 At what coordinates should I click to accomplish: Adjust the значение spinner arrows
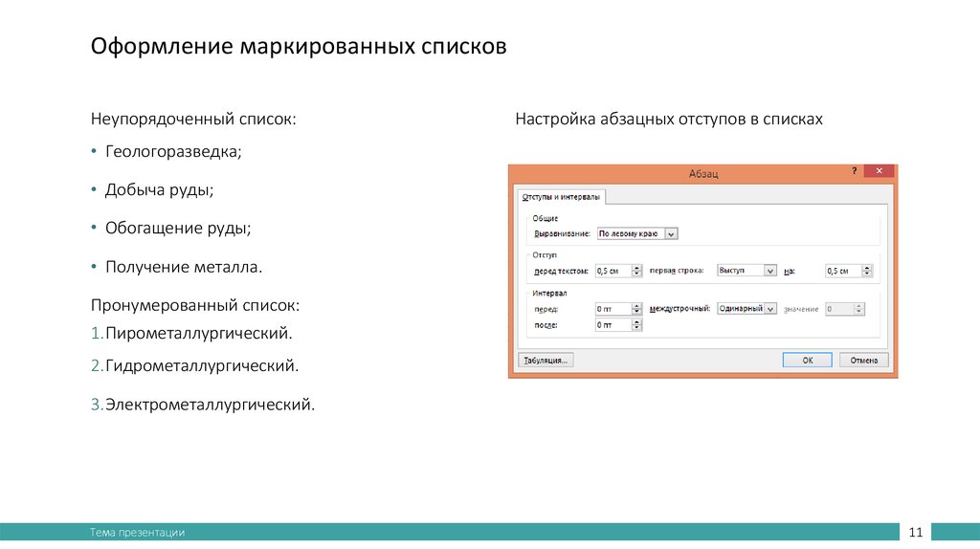point(859,309)
